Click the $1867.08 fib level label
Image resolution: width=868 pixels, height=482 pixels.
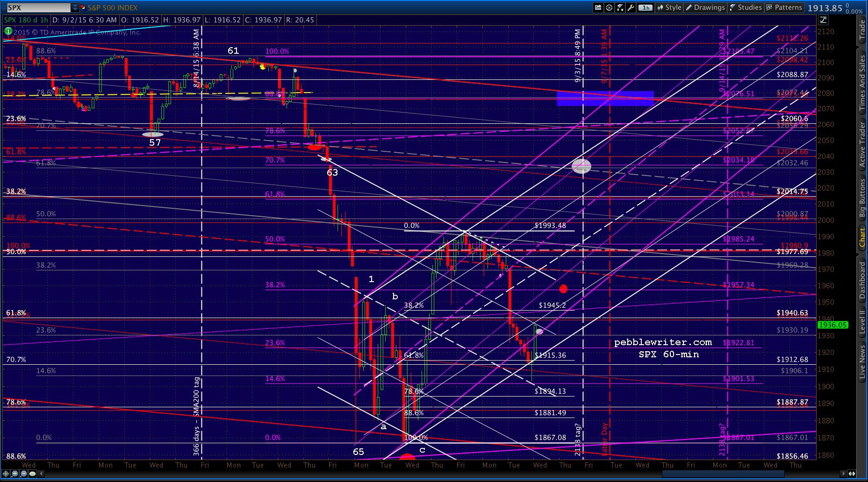(550, 437)
